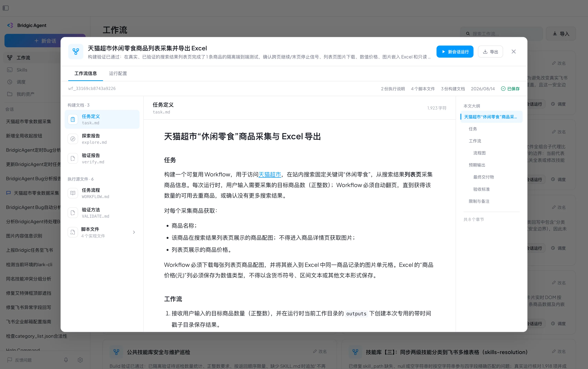Click workflow ID wf_33169cb8743a9226
Screen dimensions: 588x369
[92, 88]
